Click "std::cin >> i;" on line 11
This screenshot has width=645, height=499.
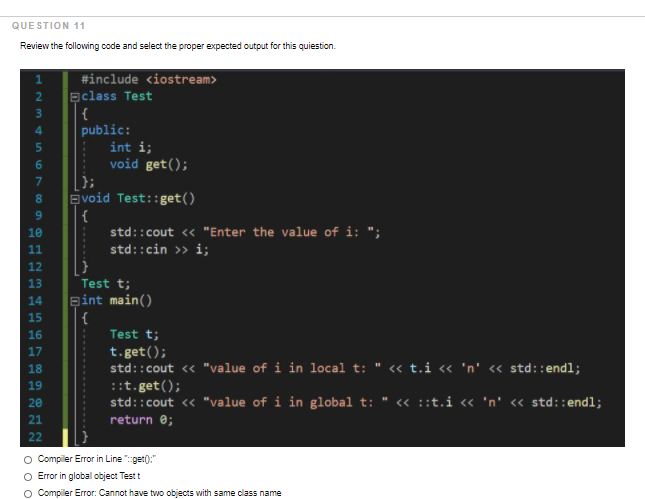click(x=159, y=249)
